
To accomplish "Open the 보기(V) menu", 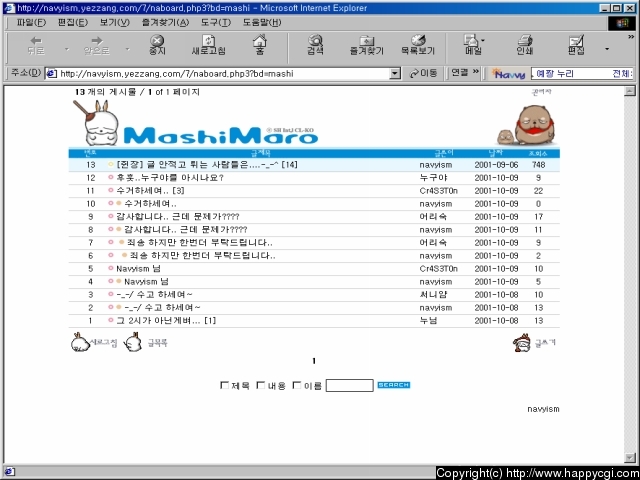I will pos(115,22).
